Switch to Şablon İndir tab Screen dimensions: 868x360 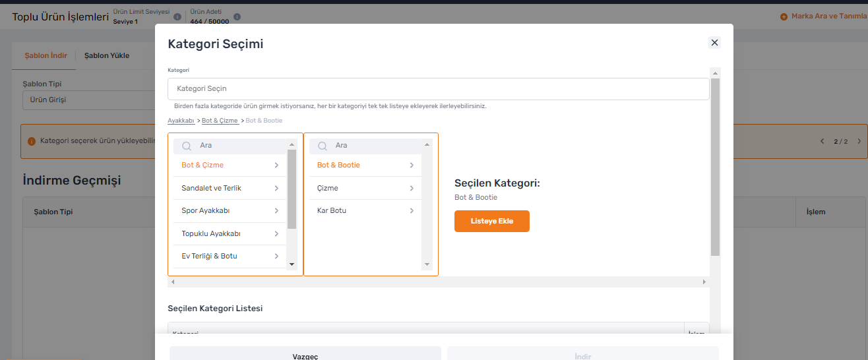46,56
